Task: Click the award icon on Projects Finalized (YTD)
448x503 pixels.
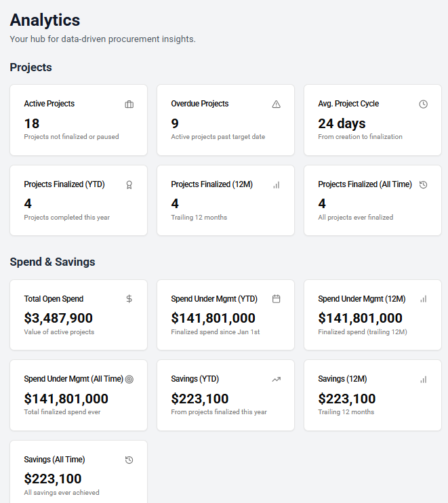Action: [129, 184]
